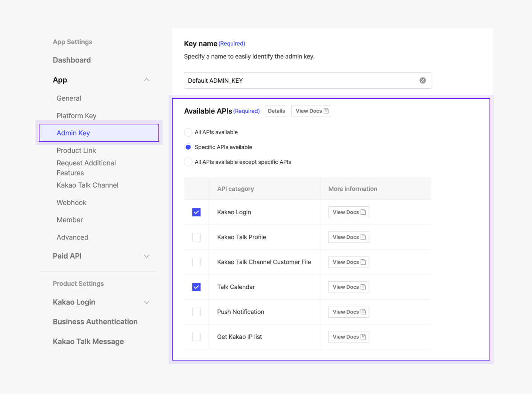The image size is (532, 394).
Task: Select the All APIs available radio option
Action: coord(188,132)
